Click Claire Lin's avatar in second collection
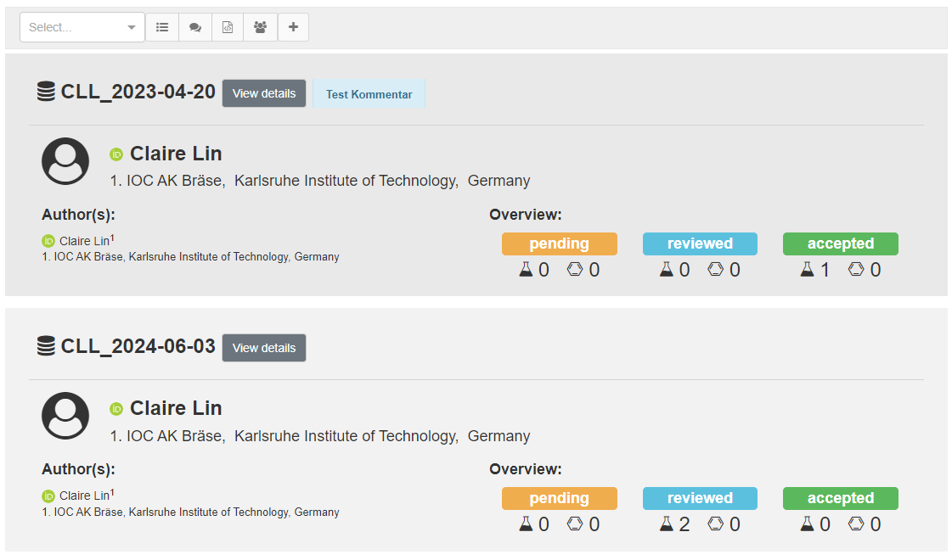This screenshot has height=560, width=952. point(65,416)
